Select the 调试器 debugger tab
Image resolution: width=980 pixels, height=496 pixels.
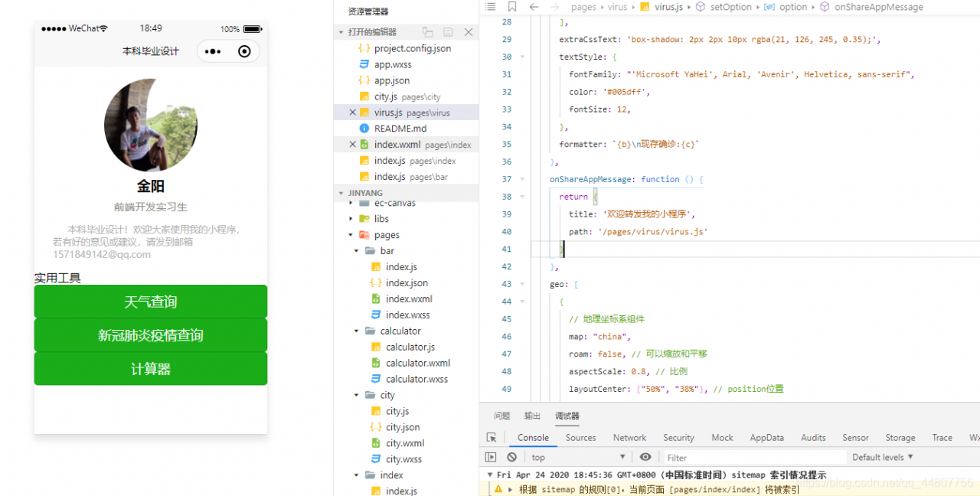(x=567, y=416)
